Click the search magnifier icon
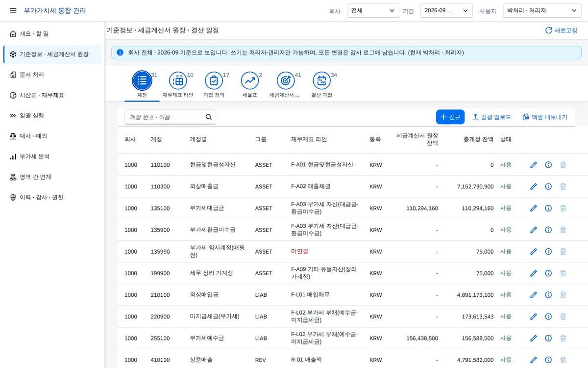Screen dimensions: 588x368 [x=209, y=117]
